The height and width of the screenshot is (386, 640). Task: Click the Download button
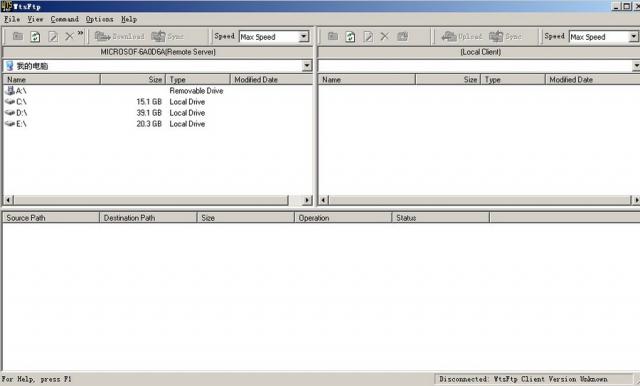[x=120, y=36]
